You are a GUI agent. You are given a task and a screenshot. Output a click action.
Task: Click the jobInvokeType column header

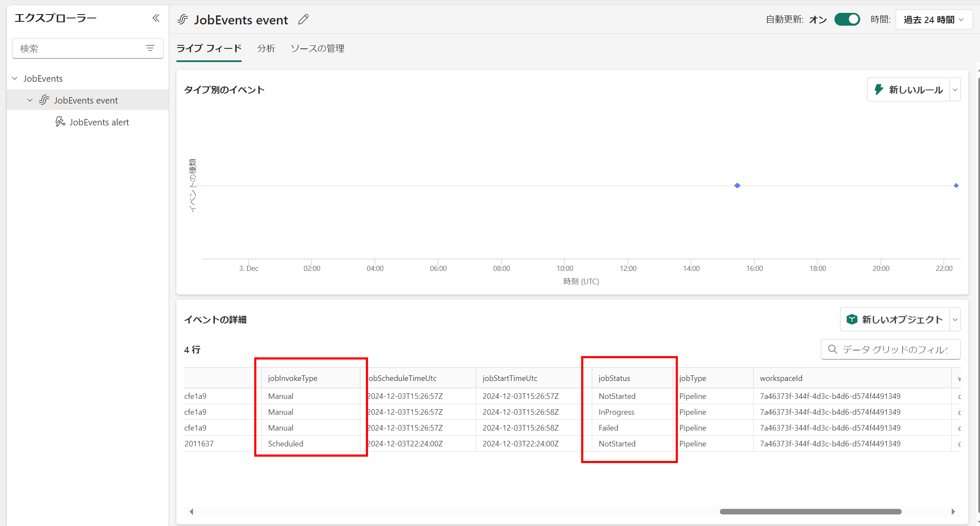[293, 378]
